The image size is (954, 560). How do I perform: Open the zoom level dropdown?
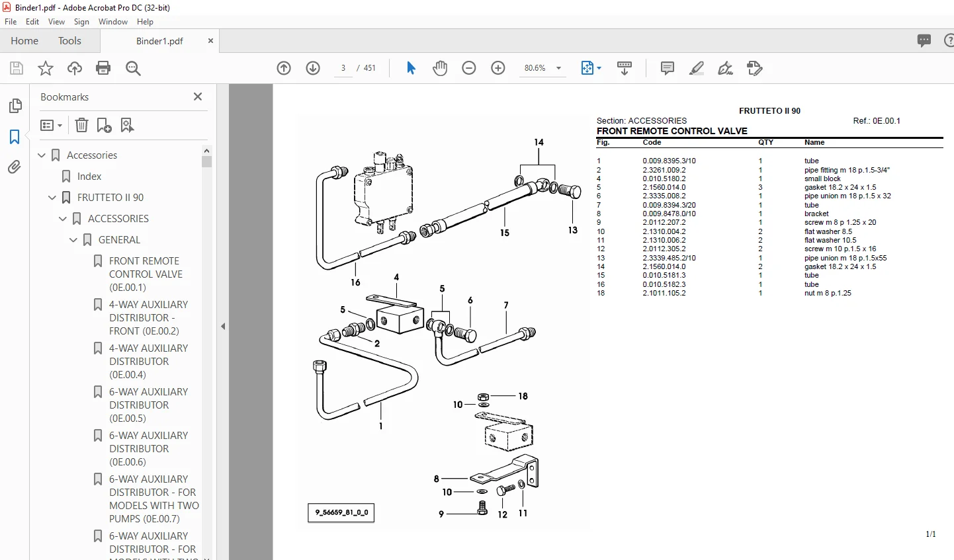tap(558, 68)
